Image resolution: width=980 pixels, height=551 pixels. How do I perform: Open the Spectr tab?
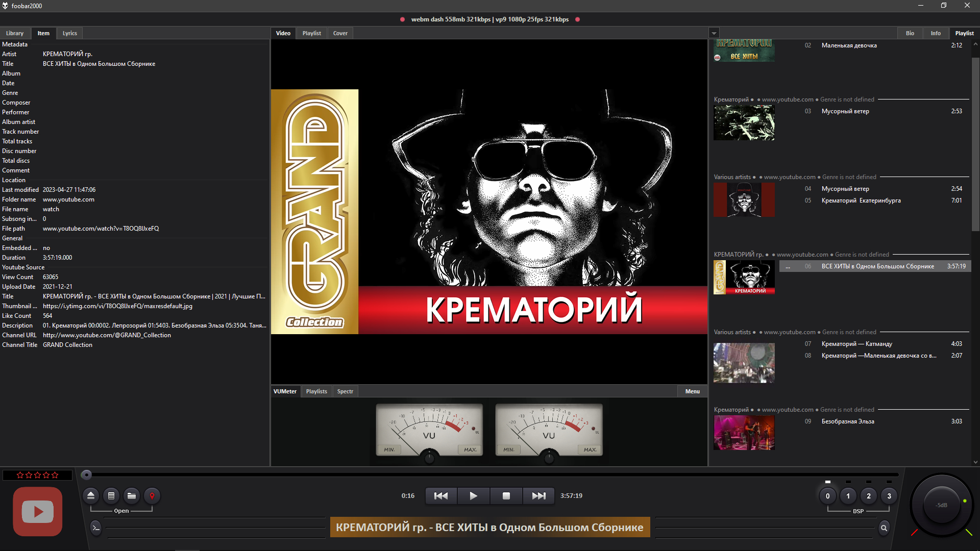(345, 391)
